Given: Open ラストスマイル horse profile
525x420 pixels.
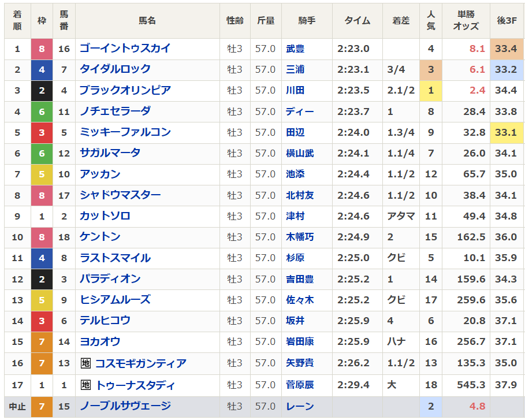Looking at the screenshot, I should (115, 258).
